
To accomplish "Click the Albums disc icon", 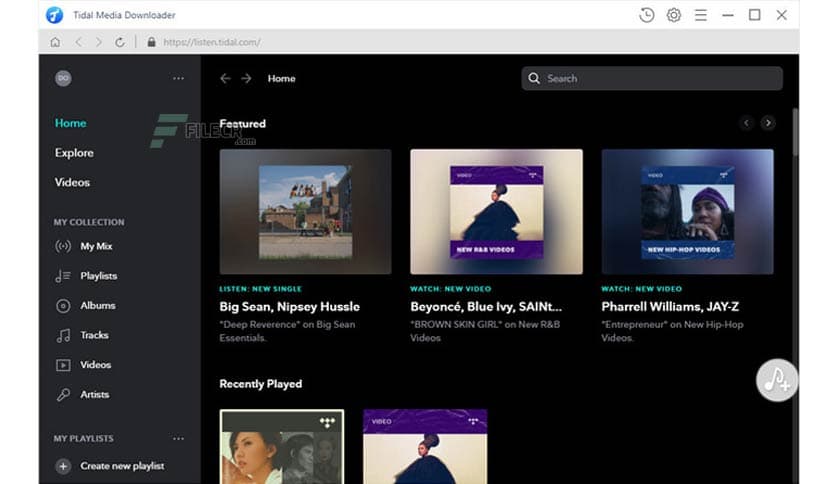I will [63, 306].
